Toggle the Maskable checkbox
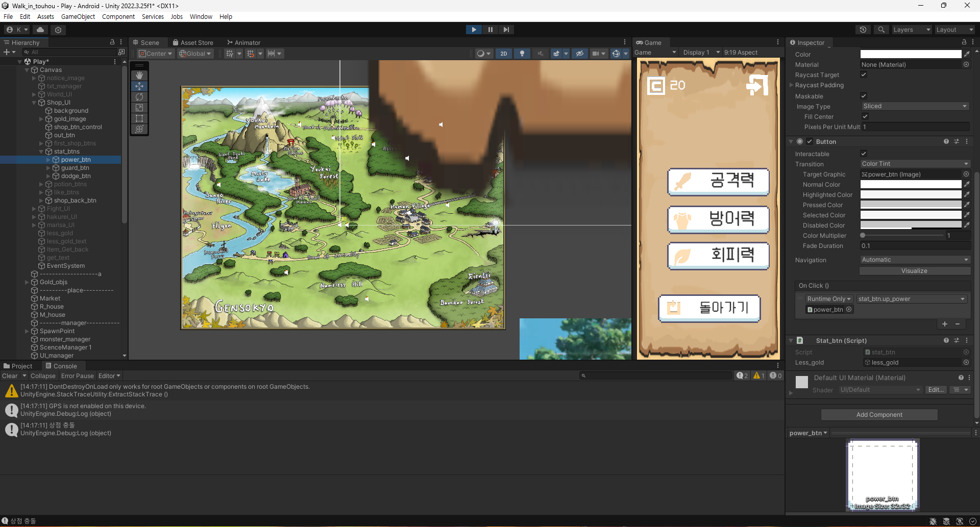 [x=864, y=96]
